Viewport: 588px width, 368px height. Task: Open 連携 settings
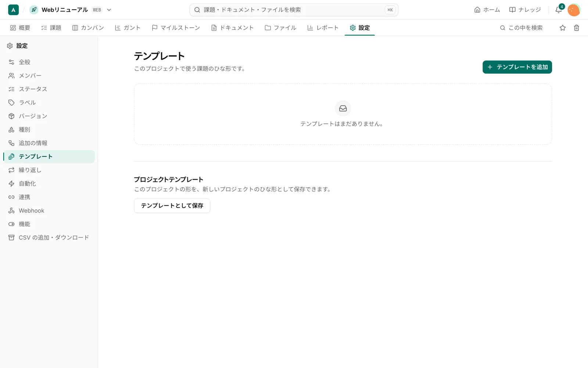[49, 197]
